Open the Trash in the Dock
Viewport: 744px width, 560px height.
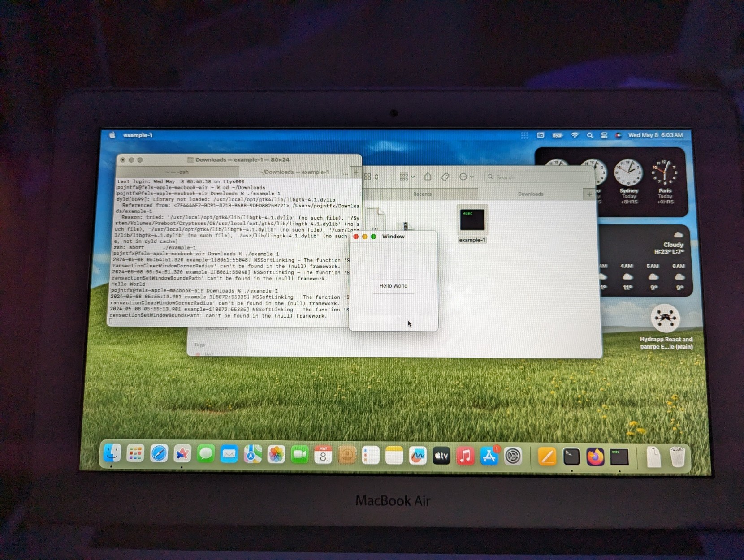[x=677, y=457]
